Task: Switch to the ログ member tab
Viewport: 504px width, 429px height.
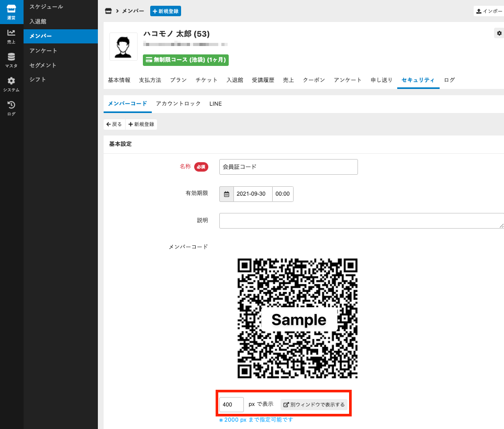Action: (450, 80)
